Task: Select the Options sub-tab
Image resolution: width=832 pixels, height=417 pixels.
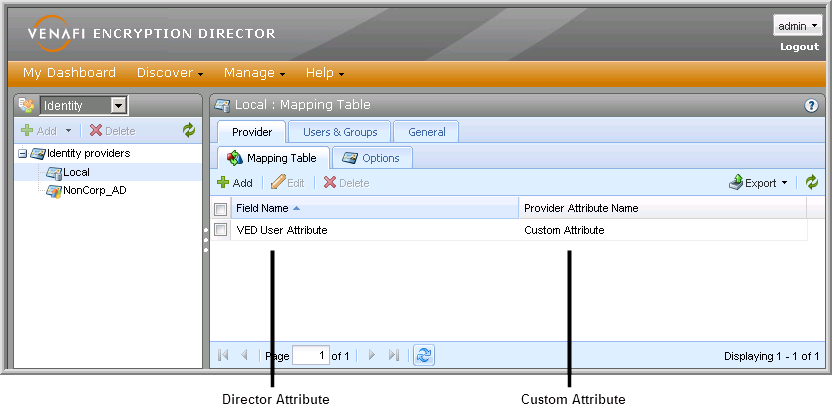Action: tap(372, 158)
